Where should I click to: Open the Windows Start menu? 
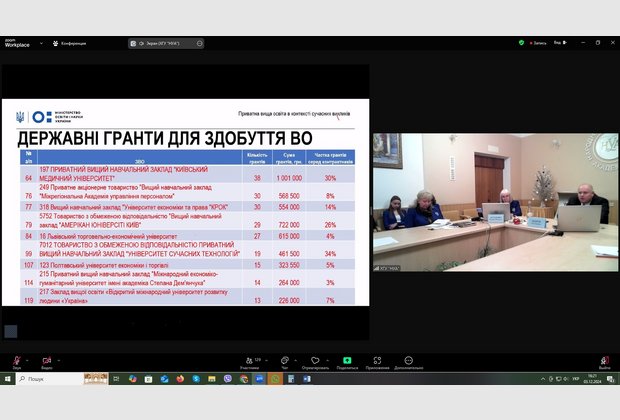pyautogui.click(x=7, y=379)
